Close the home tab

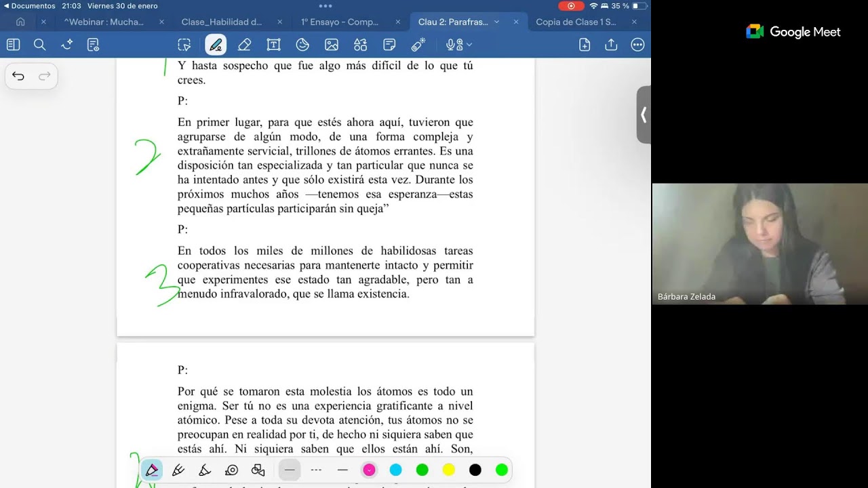43,22
